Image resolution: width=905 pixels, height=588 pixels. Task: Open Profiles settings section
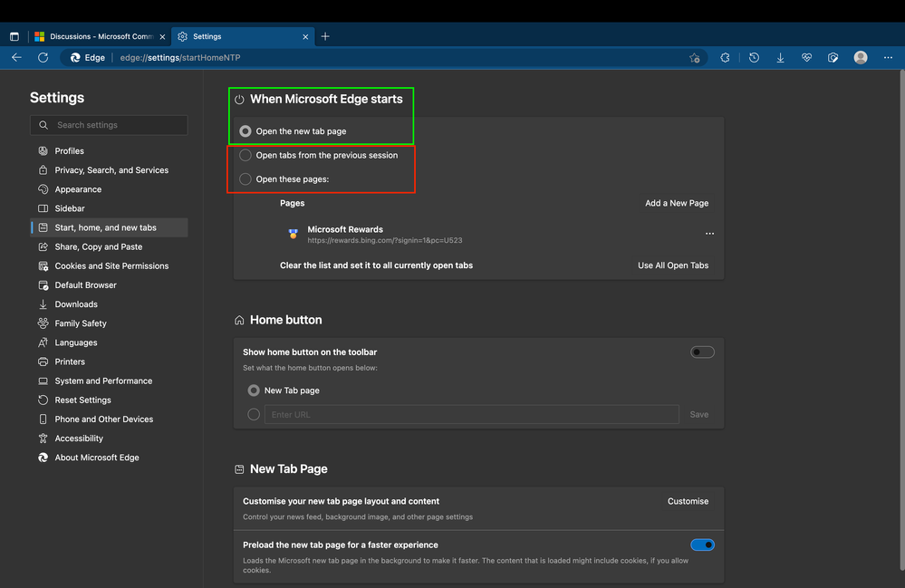coord(109,150)
